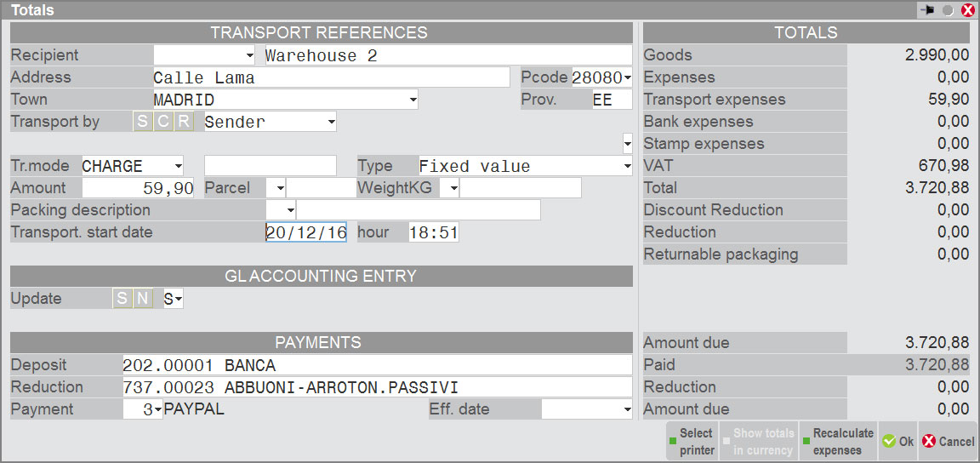Click Select printer button

[x=692, y=442]
